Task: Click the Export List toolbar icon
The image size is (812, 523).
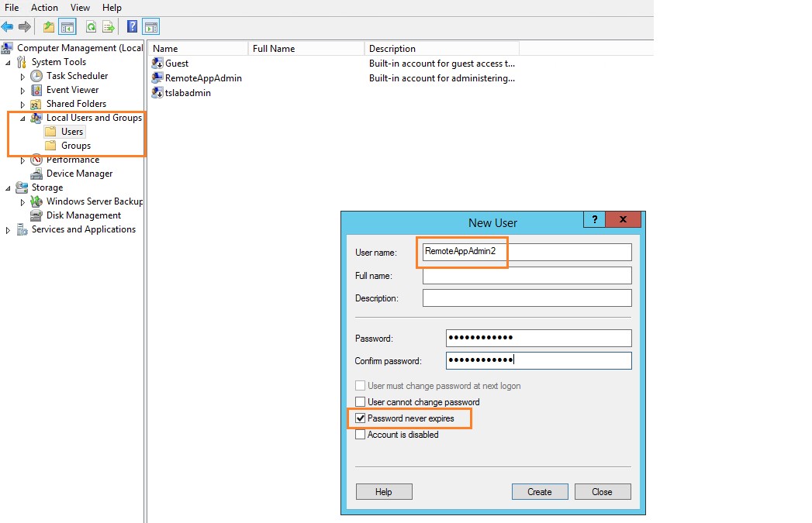Action: [109, 26]
